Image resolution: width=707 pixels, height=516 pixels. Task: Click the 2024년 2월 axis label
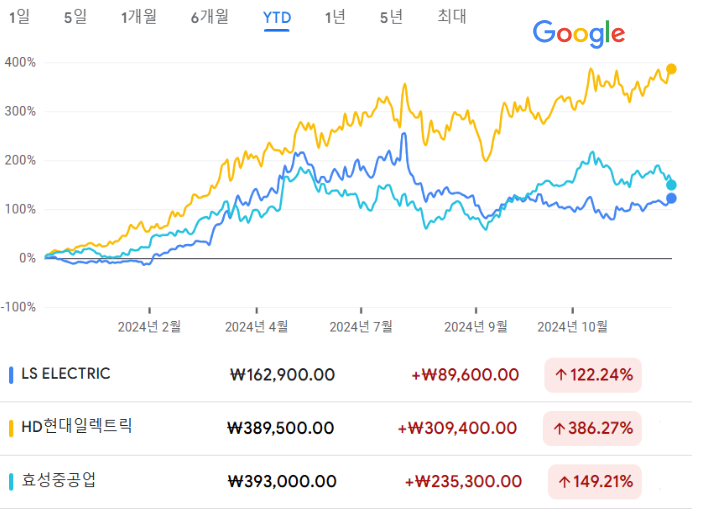click(x=149, y=327)
